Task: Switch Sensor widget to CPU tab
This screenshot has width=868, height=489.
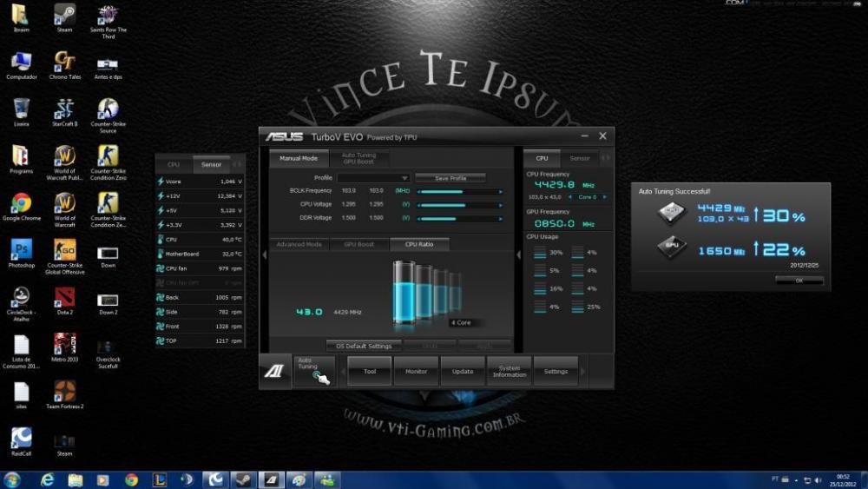Action: click(174, 164)
